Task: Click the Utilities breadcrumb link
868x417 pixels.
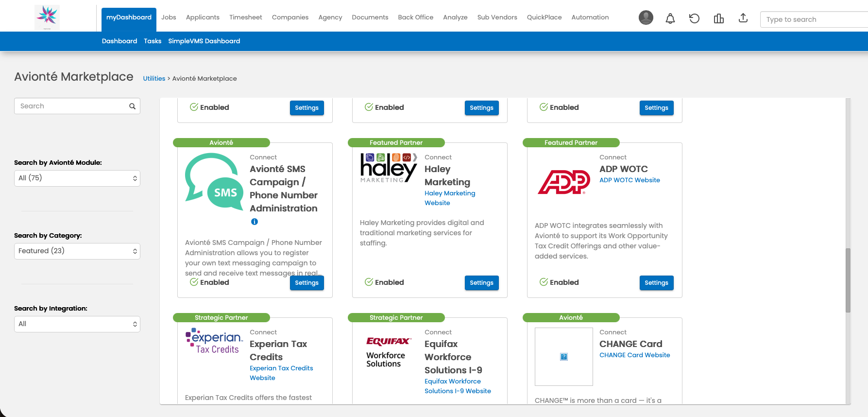Action: coord(154,79)
